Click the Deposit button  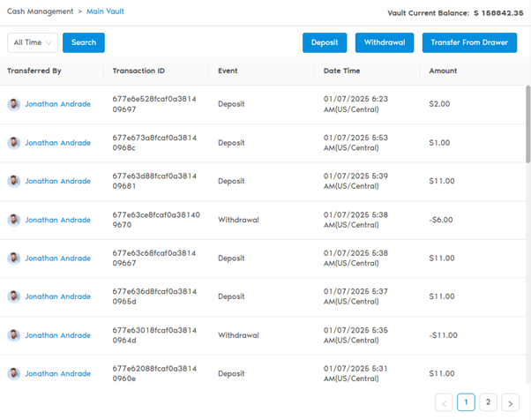pos(325,42)
